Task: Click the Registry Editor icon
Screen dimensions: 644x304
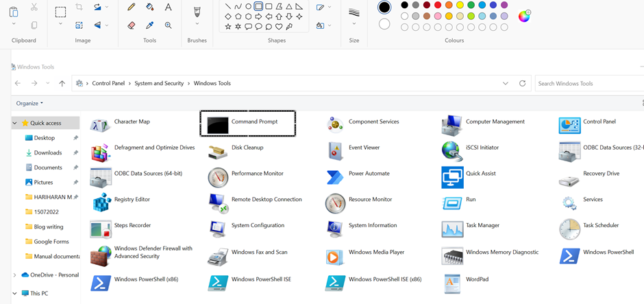Action: (100, 202)
